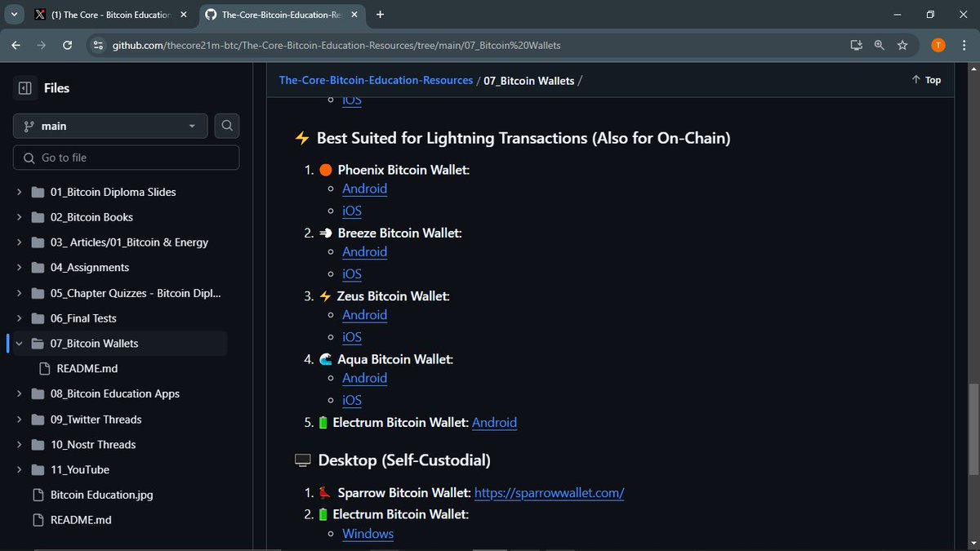Image resolution: width=980 pixels, height=551 pixels.
Task: Collapse the 07_Bitcoin Wallets folder chevron
Action: (18, 344)
